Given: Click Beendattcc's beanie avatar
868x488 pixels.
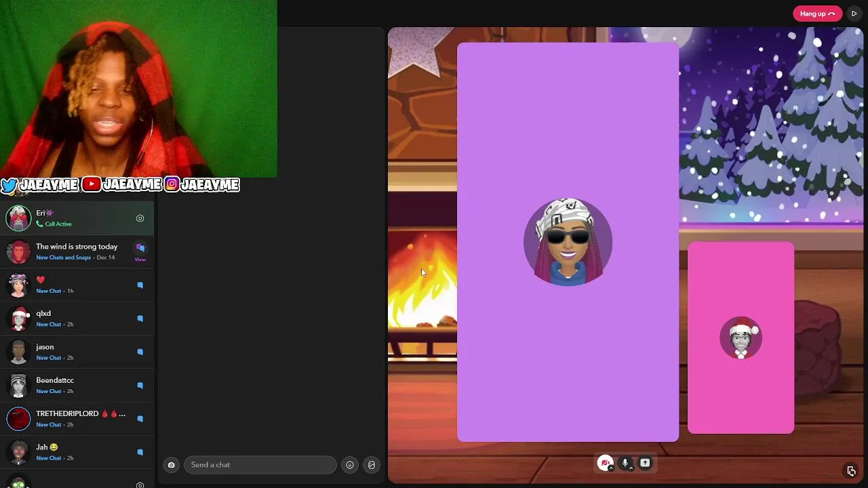Looking at the screenshot, I should (18, 385).
